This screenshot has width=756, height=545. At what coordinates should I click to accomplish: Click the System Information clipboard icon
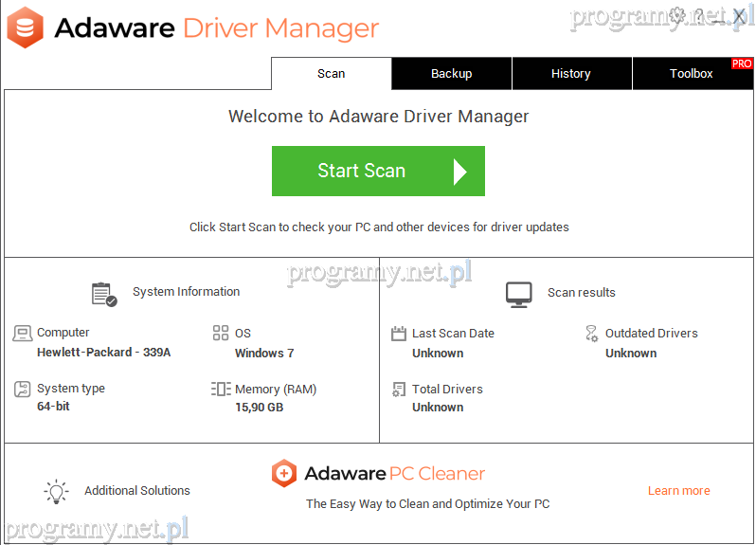click(104, 294)
